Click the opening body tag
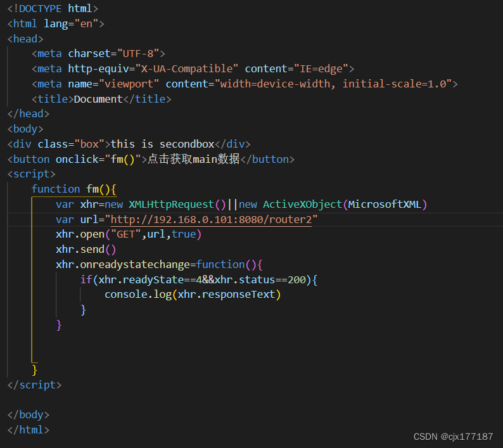 coord(25,129)
